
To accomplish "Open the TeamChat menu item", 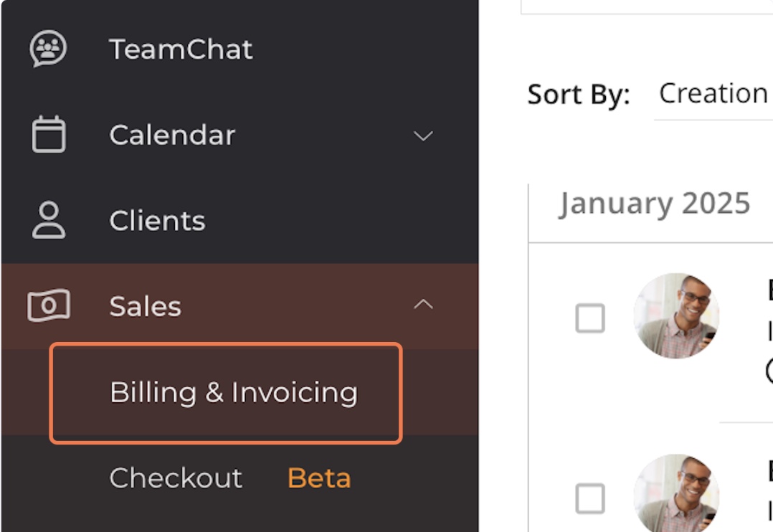I will tap(181, 49).
